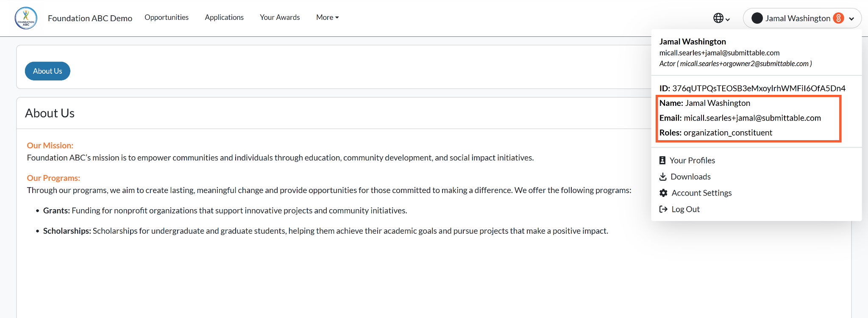Open the Opportunities nav item
The width and height of the screenshot is (868, 318).
pos(167,17)
